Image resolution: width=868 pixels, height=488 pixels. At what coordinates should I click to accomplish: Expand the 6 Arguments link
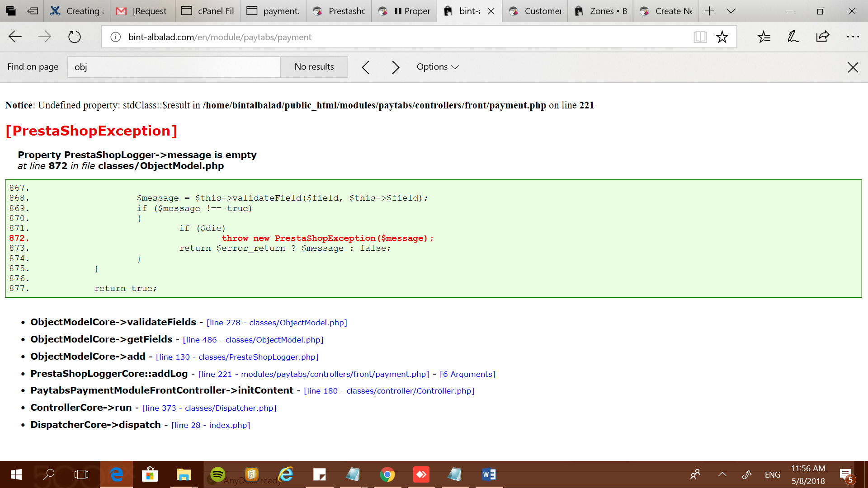[x=467, y=374]
